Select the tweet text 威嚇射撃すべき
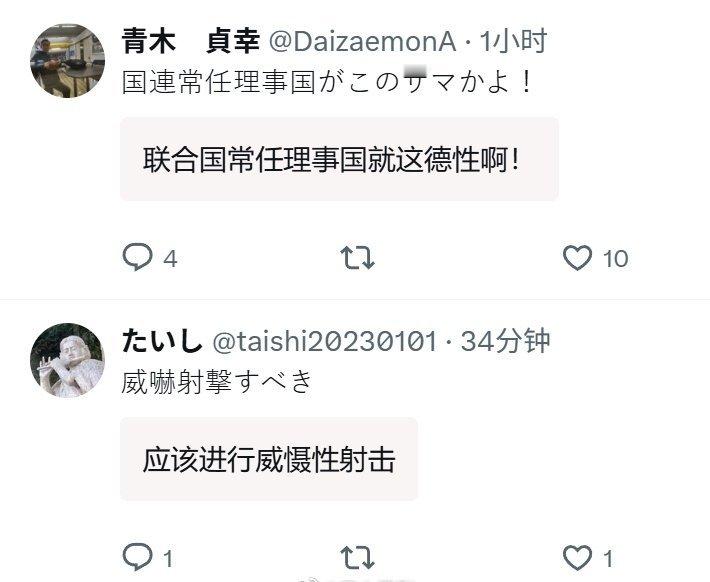The image size is (710, 582). pyautogui.click(x=217, y=381)
